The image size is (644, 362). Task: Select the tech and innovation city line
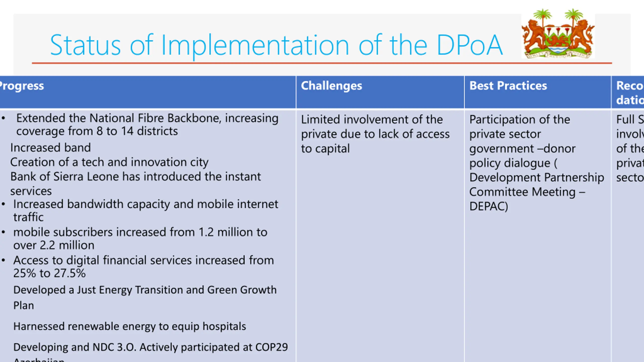[109, 162]
